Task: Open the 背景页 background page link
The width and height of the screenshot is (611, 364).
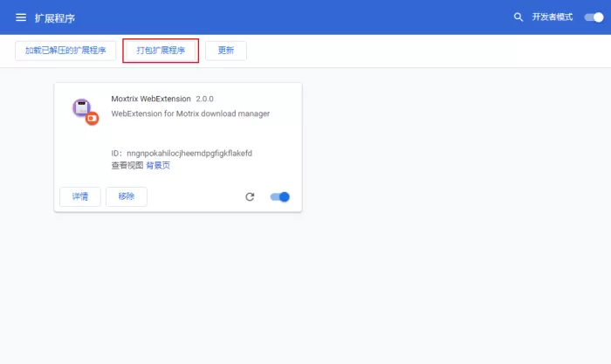Action: coord(158,165)
